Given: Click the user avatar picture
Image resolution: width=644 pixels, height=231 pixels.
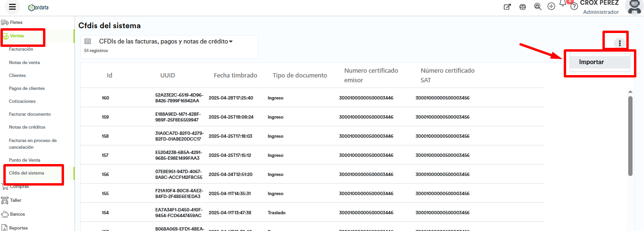Looking at the screenshot, I should tap(634, 7).
